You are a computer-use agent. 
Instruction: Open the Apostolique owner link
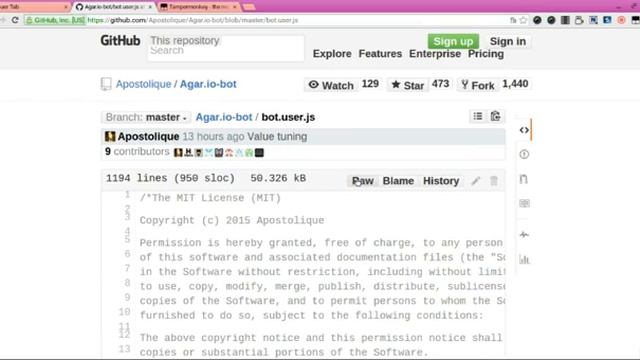click(x=143, y=84)
